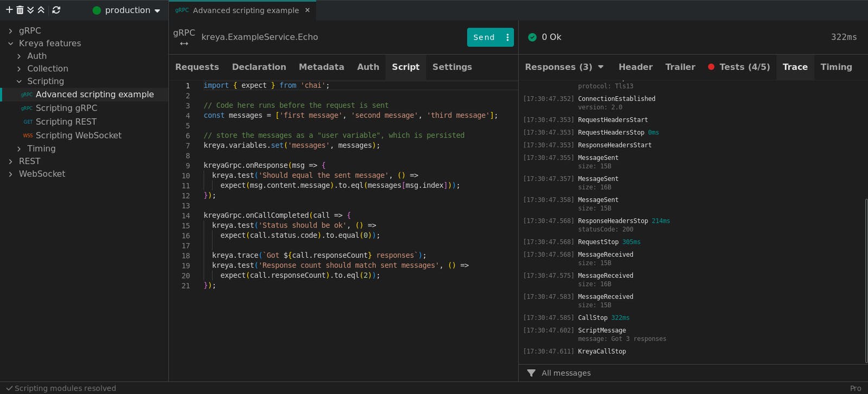Image resolution: width=868 pixels, height=394 pixels.
Task: Click the Pro label in the status bar
Action: pos(856,388)
